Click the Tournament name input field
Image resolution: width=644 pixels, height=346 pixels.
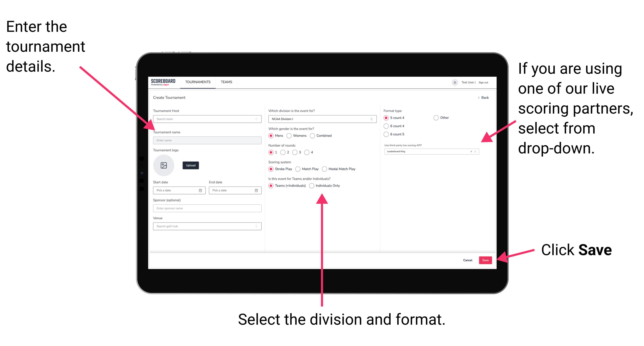pyautogui.click(x=206, y=141)
